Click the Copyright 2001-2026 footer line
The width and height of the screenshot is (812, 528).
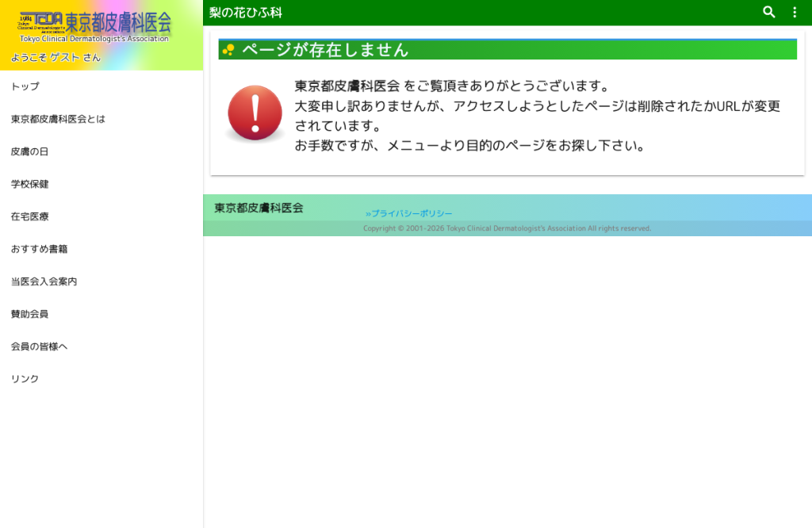(x=507, y=228)
